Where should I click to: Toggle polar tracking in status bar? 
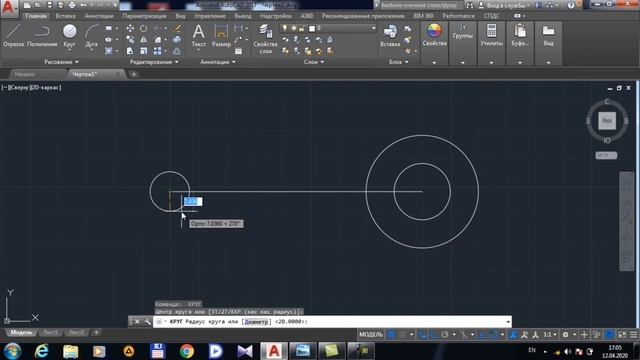445,335
